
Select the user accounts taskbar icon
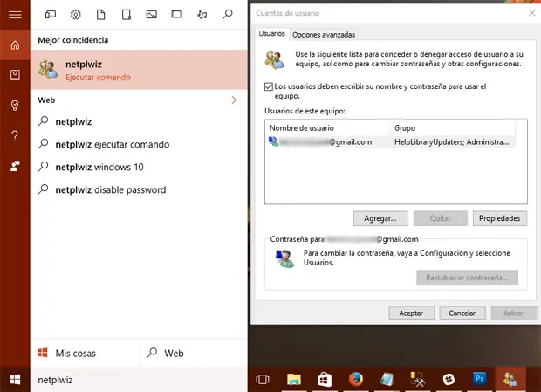[510, 379]
